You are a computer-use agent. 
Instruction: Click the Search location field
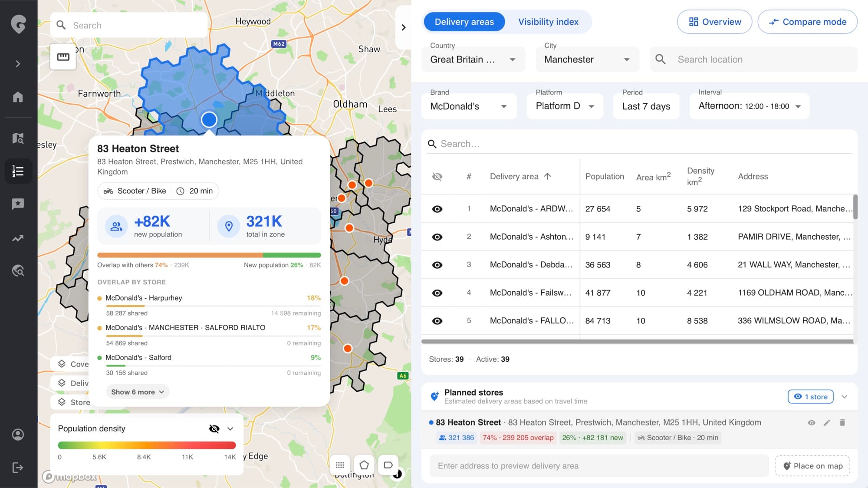click(753, 59)
